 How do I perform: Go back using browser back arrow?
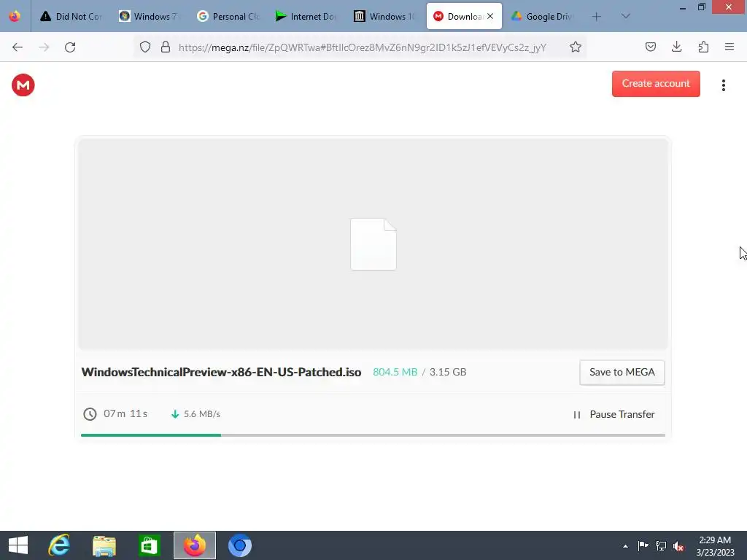18,47
